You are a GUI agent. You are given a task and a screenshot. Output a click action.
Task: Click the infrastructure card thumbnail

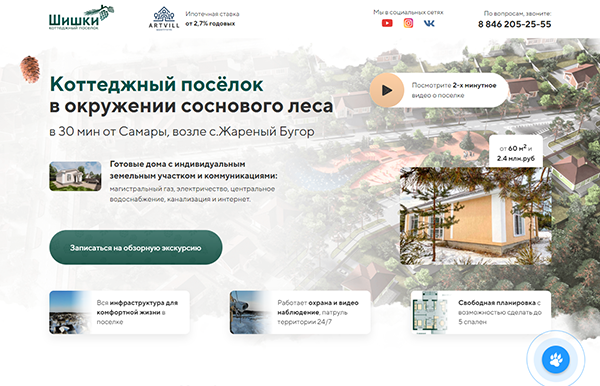(x=70, y=312)
